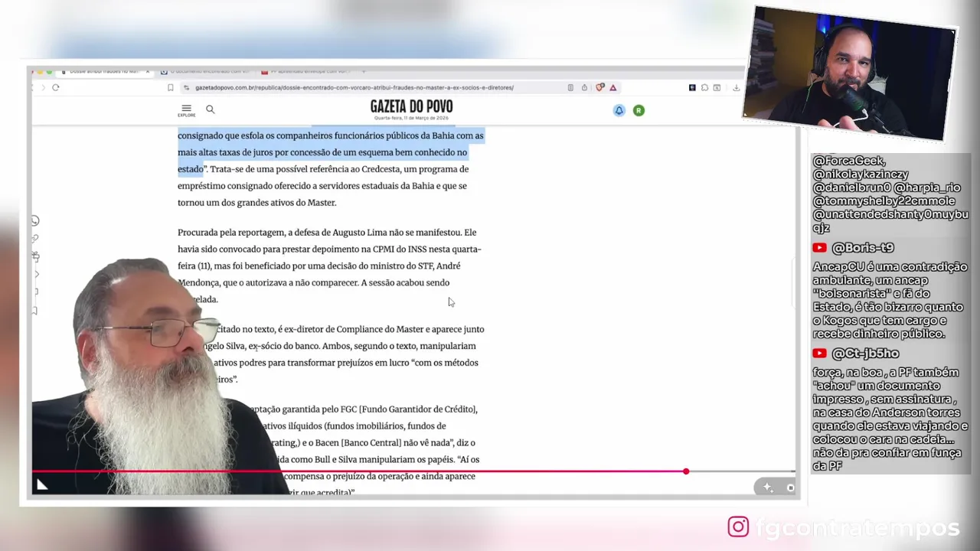This screenshot has height=551, width=980.
Task: Click the gift icon in left sidebar
Action: [x=35, y=256]
